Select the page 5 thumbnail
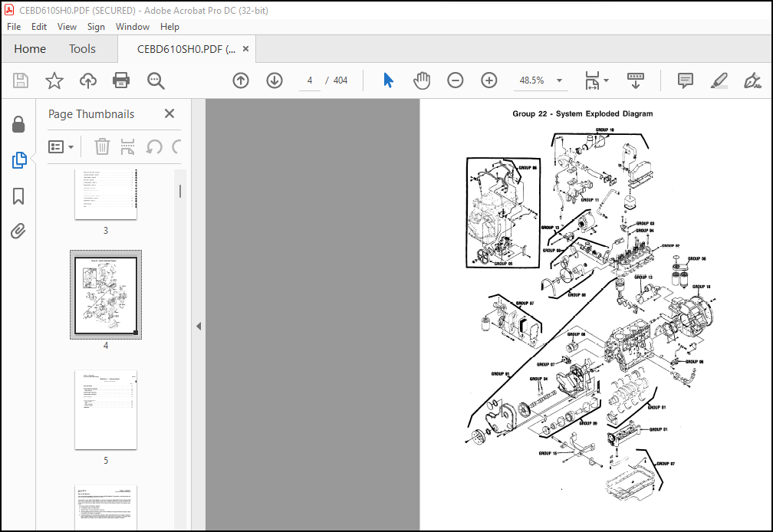The image size is (773, 532). 106,410
